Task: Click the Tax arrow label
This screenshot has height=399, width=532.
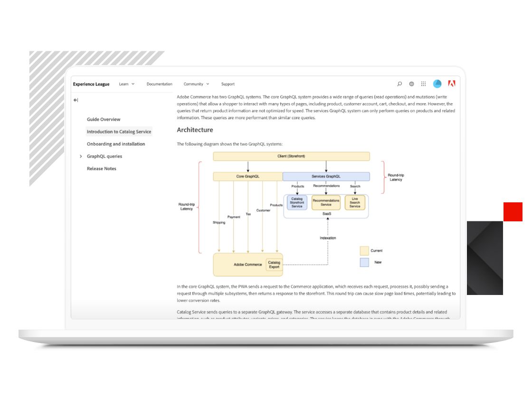Action: (248, 214)
